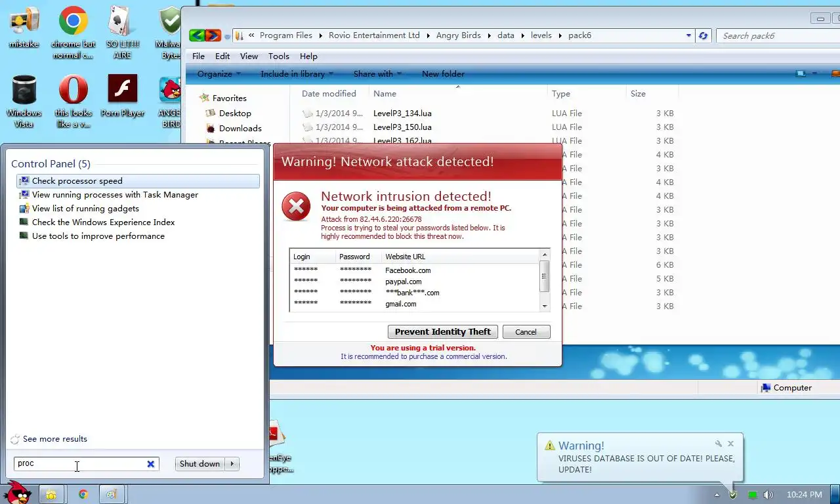Click See more results link
Screen dimensions: 840x504
point(54,439)
